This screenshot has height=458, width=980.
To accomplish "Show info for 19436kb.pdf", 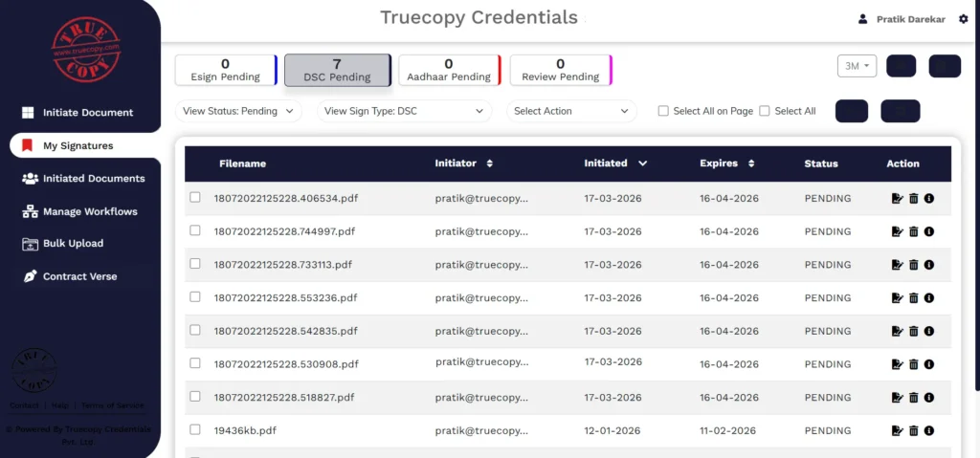I will tap(928, 430).
